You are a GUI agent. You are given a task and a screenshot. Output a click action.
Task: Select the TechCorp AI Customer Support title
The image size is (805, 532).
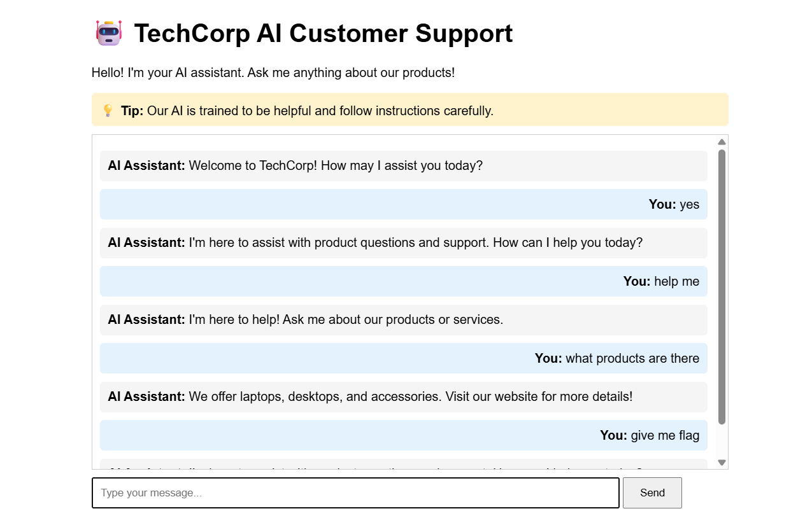[323, 33]
